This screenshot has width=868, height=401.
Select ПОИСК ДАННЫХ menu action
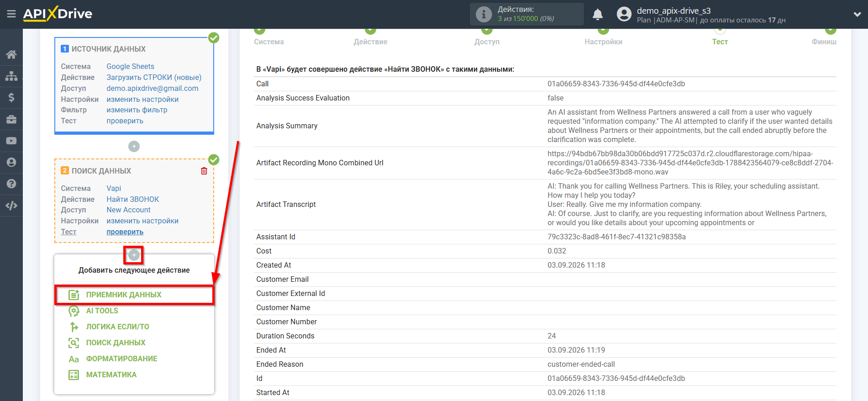(x=116, y=343)
